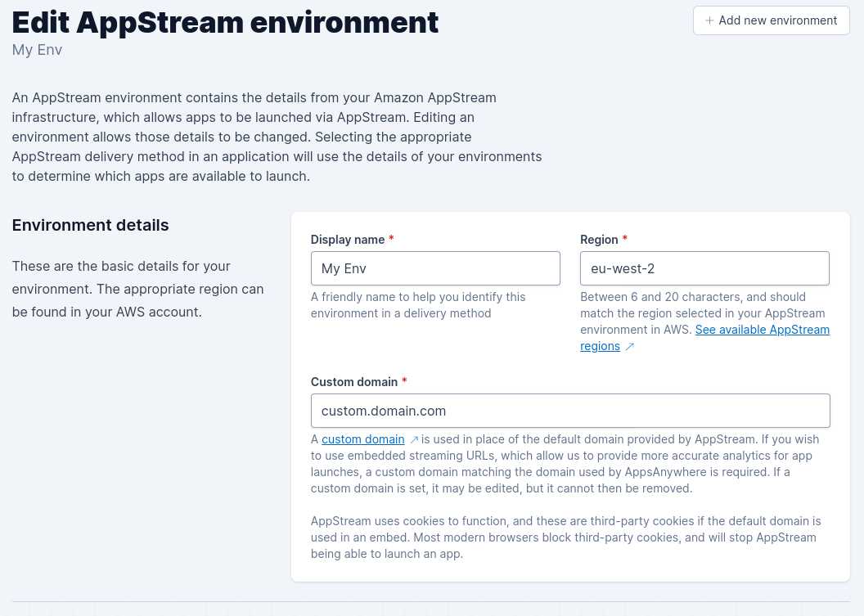Open the See available AppStream regions link
864x616 pixels.
tap(762, 330)
